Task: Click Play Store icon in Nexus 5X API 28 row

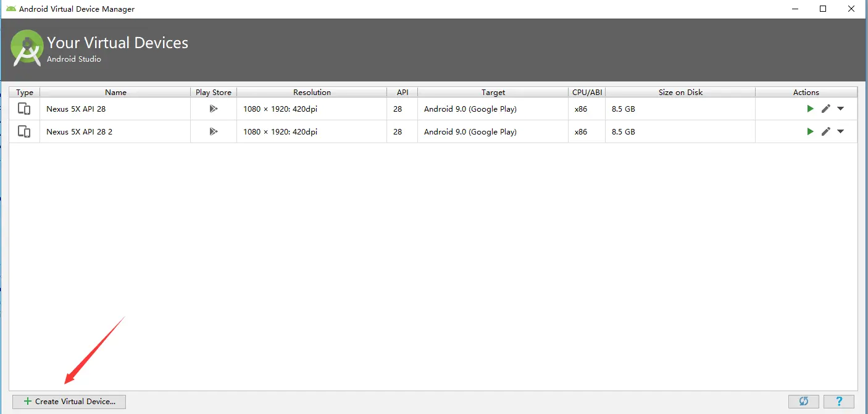Action: click(x=214, y=109)
